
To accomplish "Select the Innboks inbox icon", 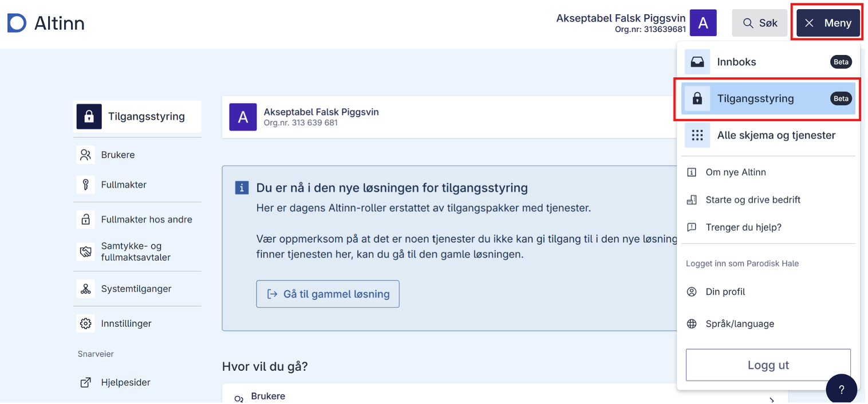I will click(x=697, y=61).
